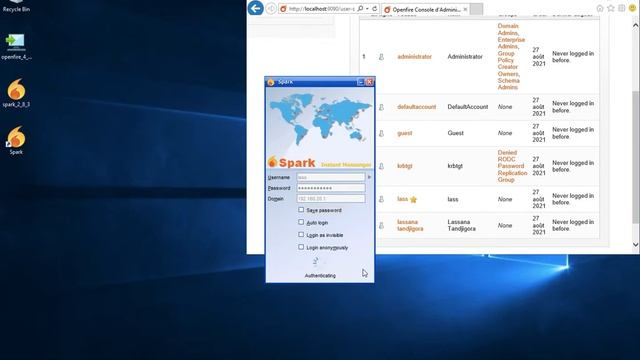Click the Domain field in Spark
The width and height of the screenshot is (640, 360).
[x=331, y=199]
